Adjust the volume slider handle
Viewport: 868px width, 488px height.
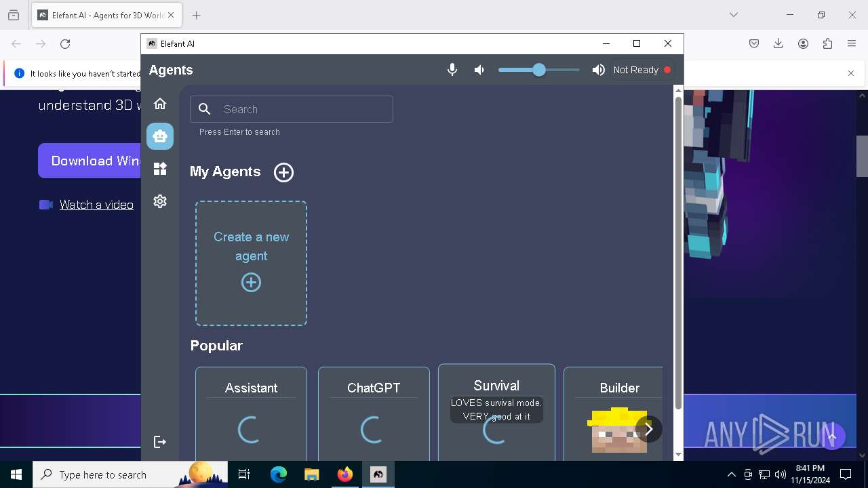[x=538, y=70]
